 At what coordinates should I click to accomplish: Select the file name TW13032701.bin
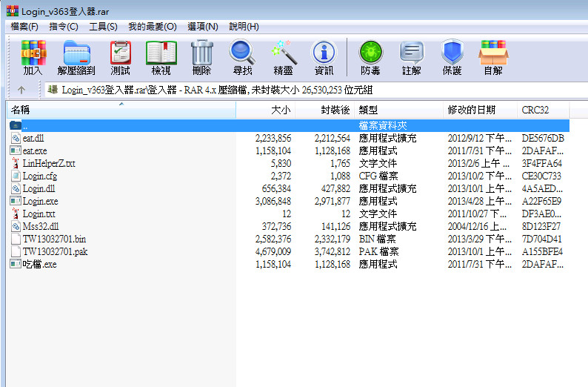pos(54,239)
